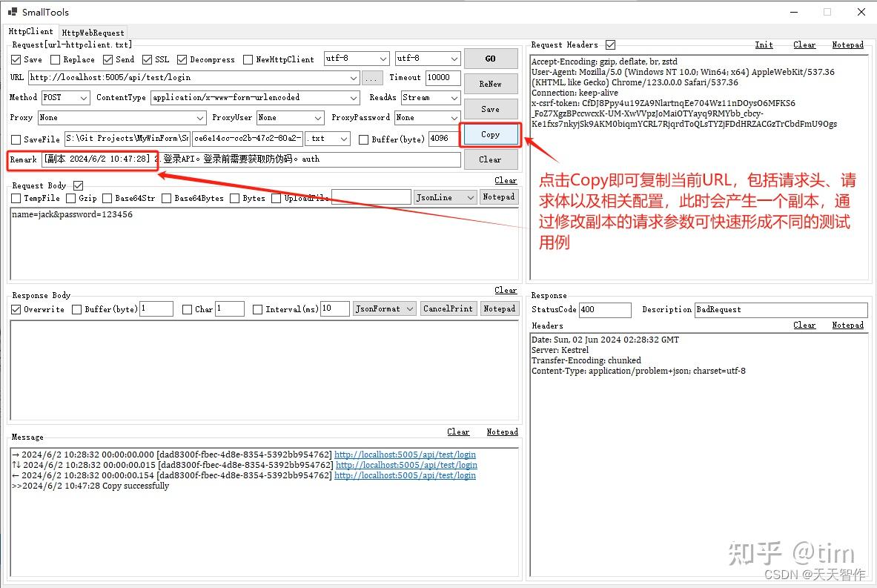Screen dimensions: 877x588
Task: Click the localhost login link in Message log
Action: (405, 454)
